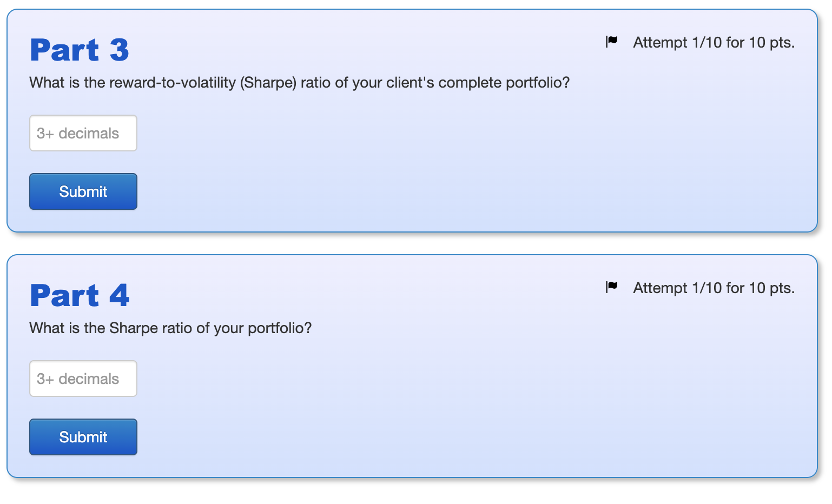
Task: Click the Attempt 1/10 text in Part 3
Action: (714, 42)
